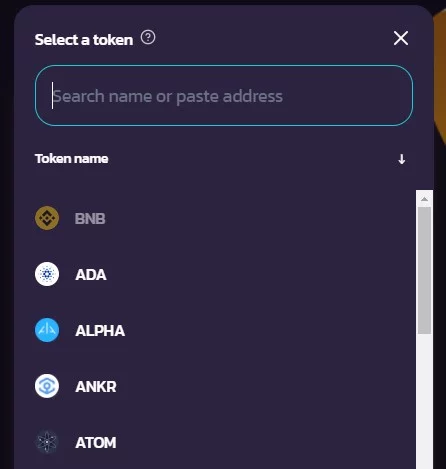The height and width of the screenshot is (469, 446).
Task: Click the Token name column header
Action: coord(72,159)
